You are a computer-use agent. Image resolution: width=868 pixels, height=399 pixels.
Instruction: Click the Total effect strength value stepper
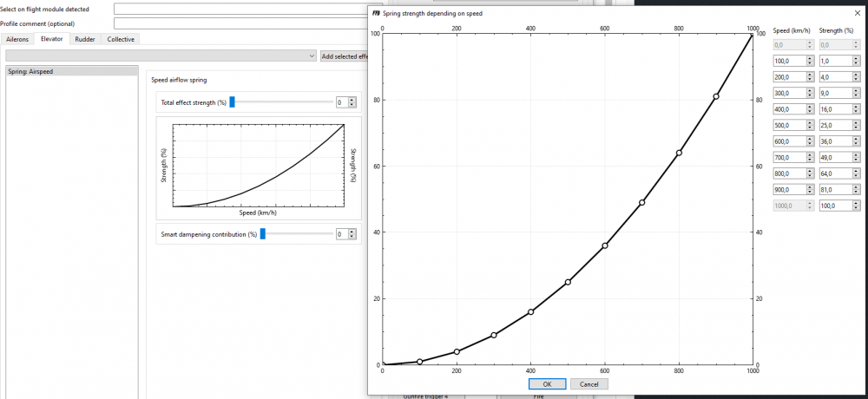coord(352,101)
